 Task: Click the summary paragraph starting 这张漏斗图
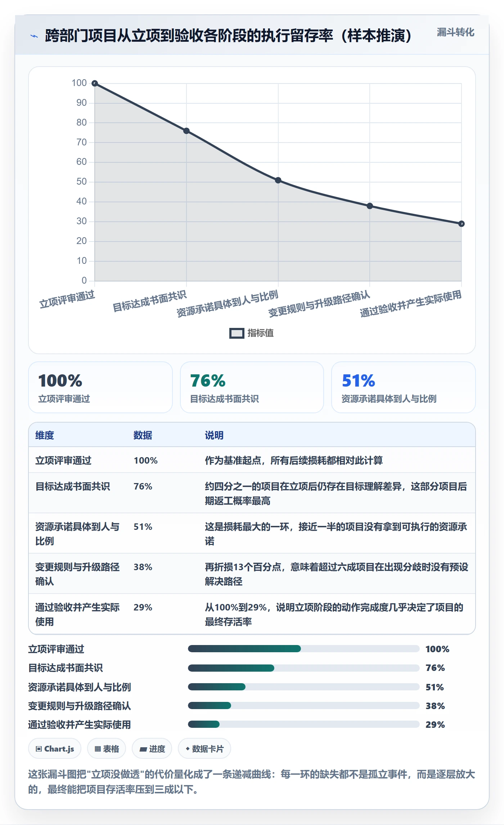coord(252,782)
